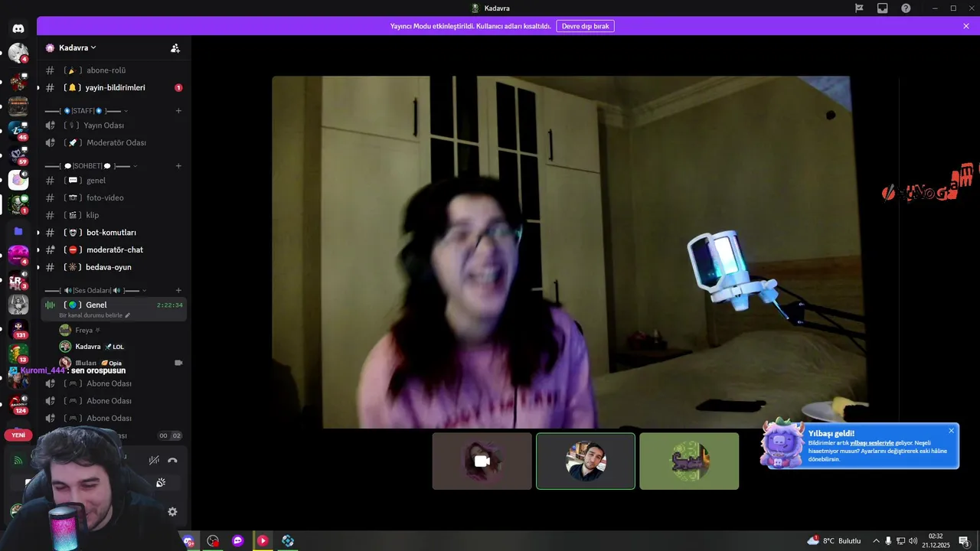Open genel text channel

pos(113,181)
